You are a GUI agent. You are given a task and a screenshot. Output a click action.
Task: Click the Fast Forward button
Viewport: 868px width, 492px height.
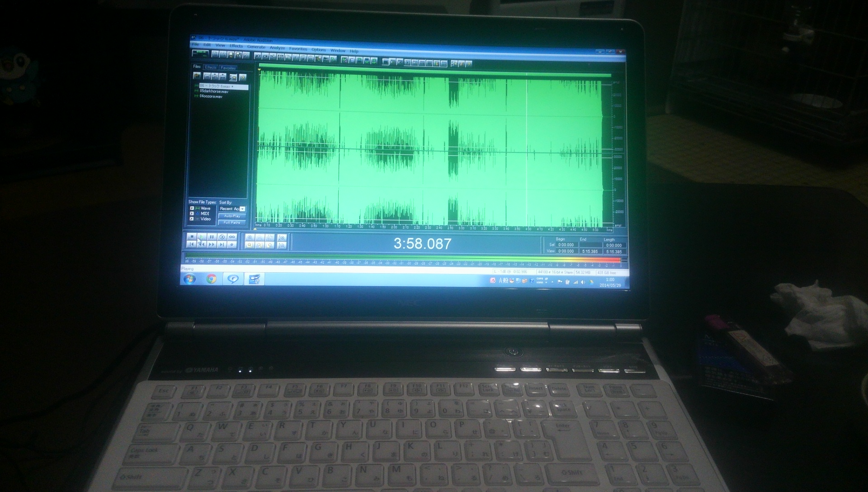click(212, 244)
